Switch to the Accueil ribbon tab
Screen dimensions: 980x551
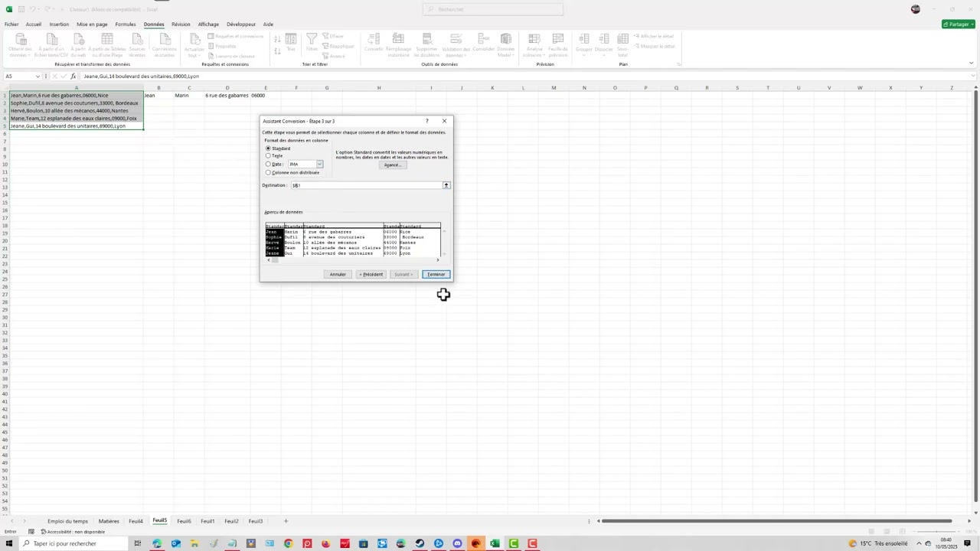(x=34, y=24)
